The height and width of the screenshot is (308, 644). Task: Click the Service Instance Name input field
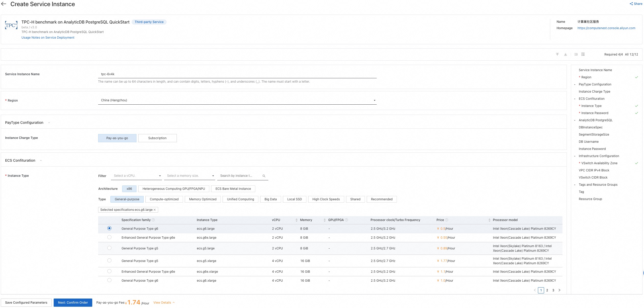point(237,74)
